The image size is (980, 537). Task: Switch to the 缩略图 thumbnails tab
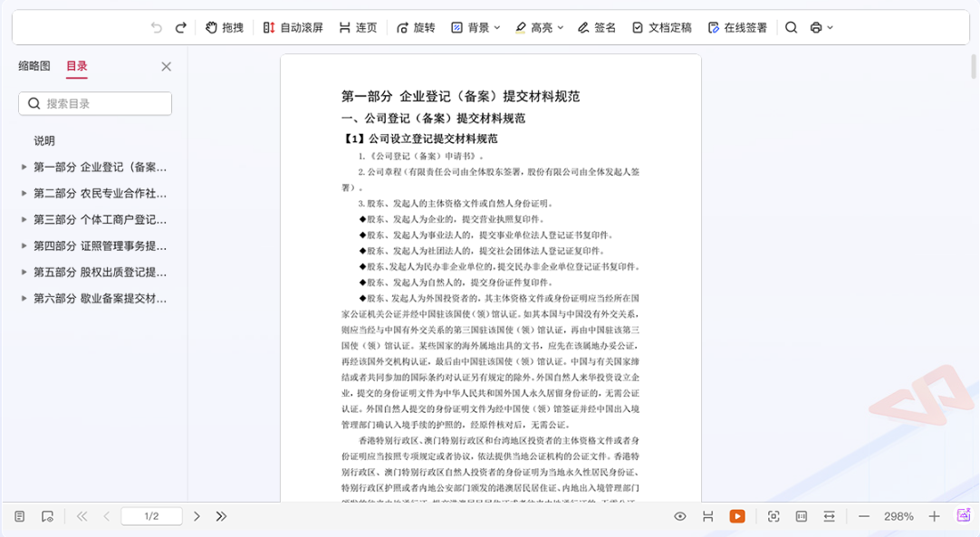(34, 66)
